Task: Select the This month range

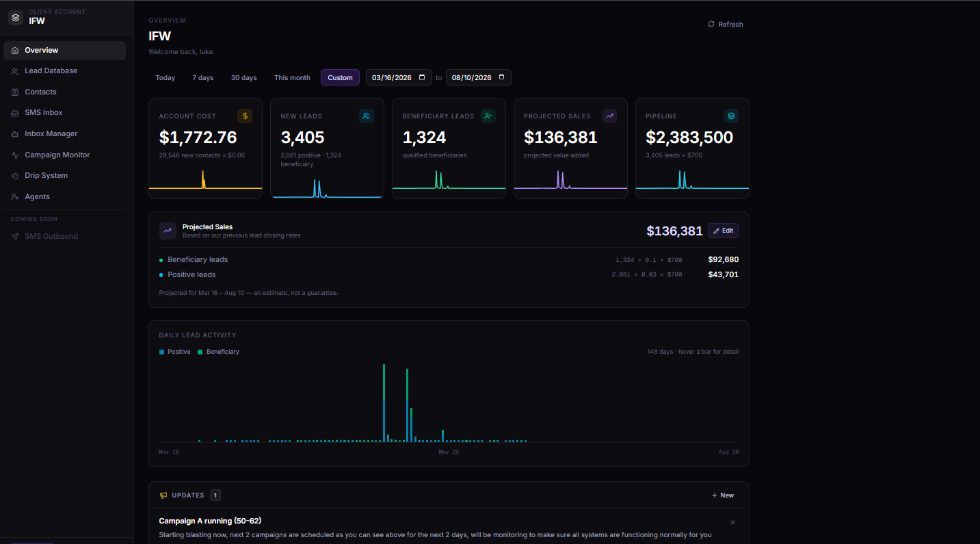Action: (292, 78)
